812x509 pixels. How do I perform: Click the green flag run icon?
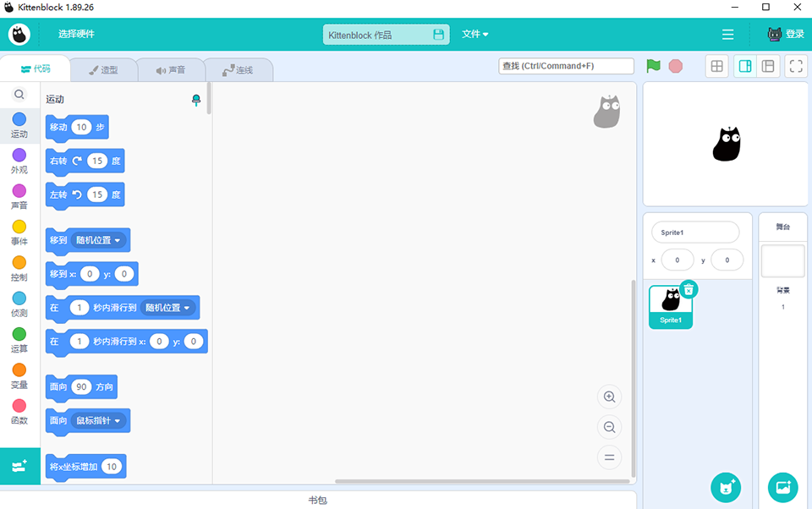point(654,66)
